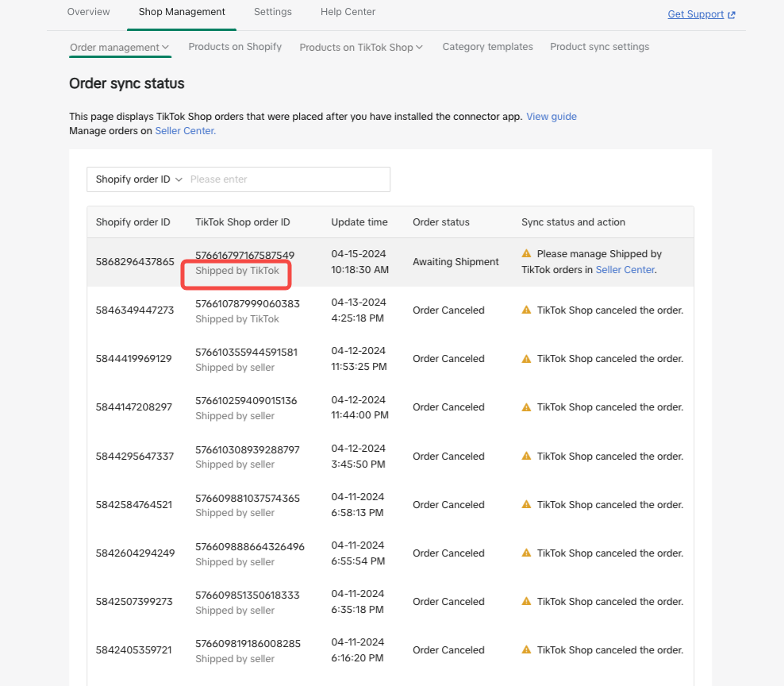The image size is (784, 686).
Task: Select Shopify order ID 5842604294249
Action: pos(136,553)
